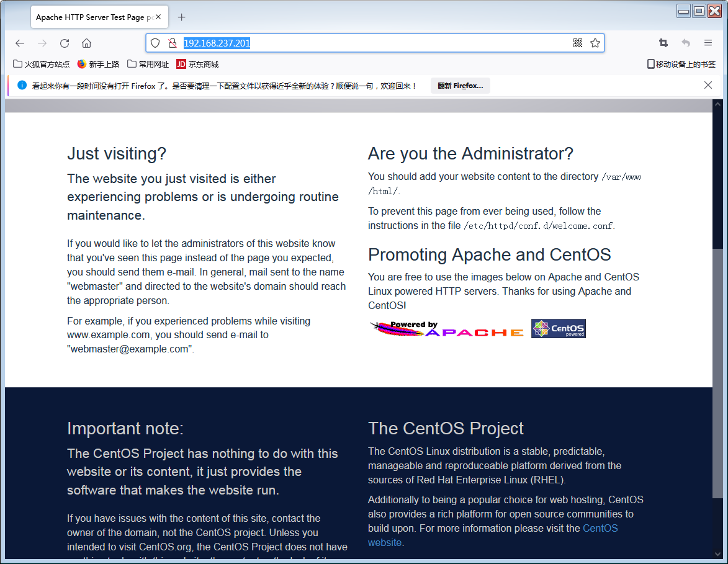728x564 pixels.
Task: Click the forward navigation arrow
Action: 42,43
